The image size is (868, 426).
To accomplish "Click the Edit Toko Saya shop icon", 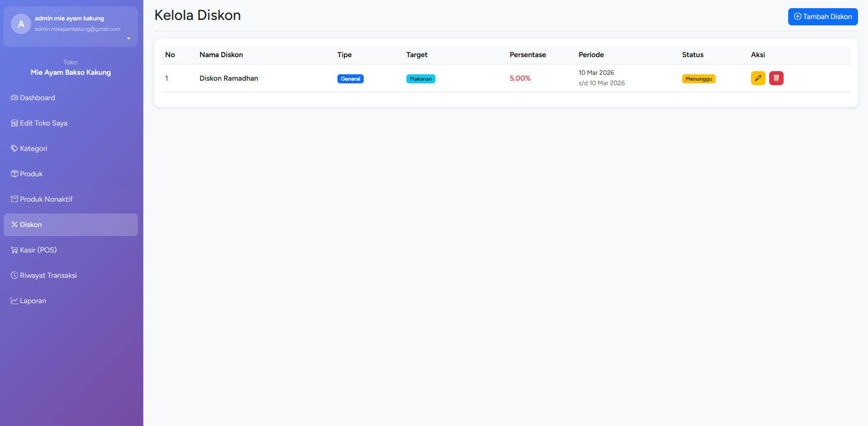I will click(15, 123).
